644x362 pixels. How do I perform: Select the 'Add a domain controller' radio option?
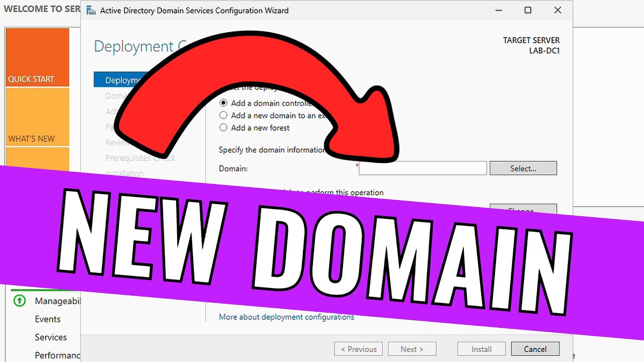click(223, 103)
